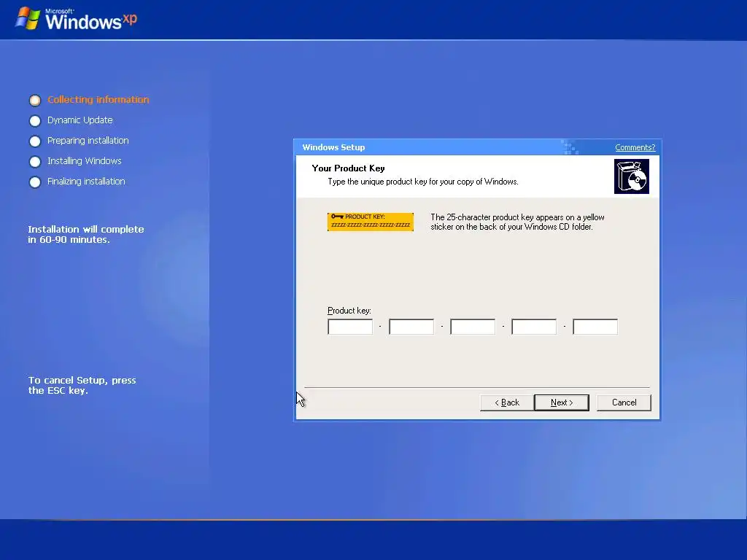This screenshot has width=747, height=560.
Task: Open the Comments? link
Action: [x=635, y=147]
